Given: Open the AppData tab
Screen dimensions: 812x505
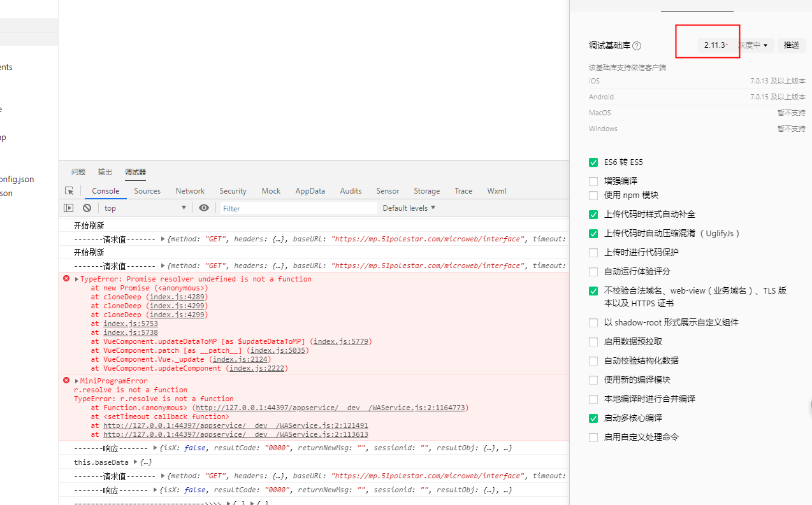Looking at the screenshot, I should pos(310,191).
